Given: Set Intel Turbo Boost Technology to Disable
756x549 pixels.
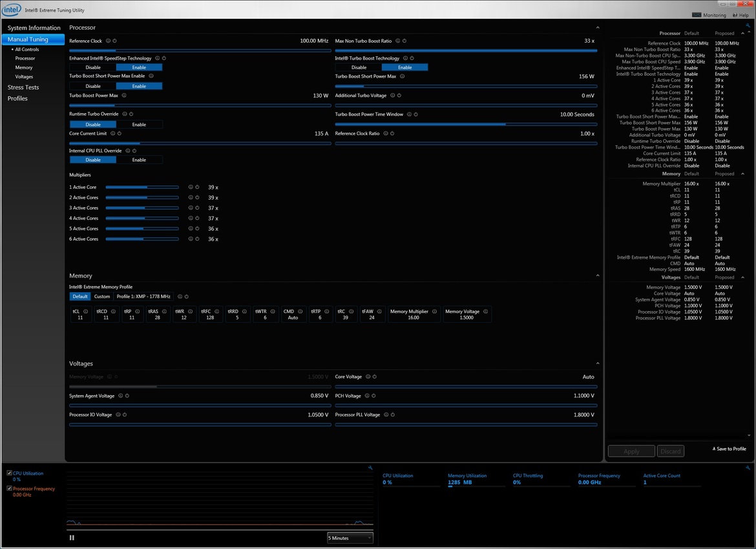Looking at the screenshot, I should click(x=359, y=67).
